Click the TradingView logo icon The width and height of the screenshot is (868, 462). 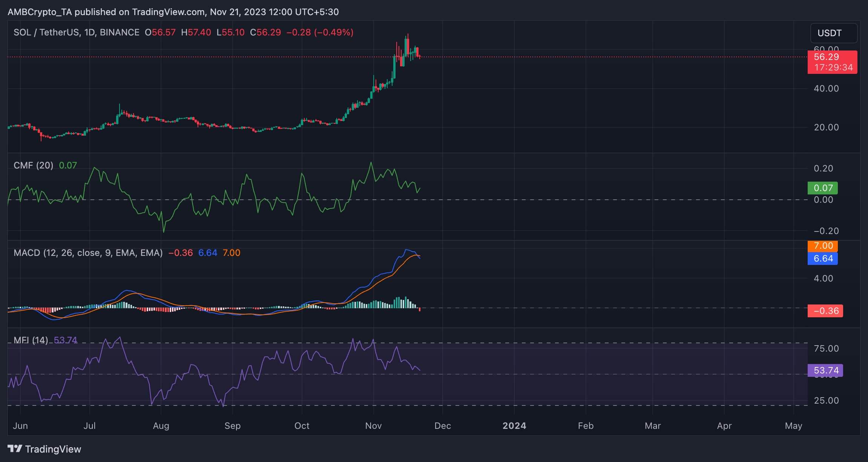click(15, 449)
